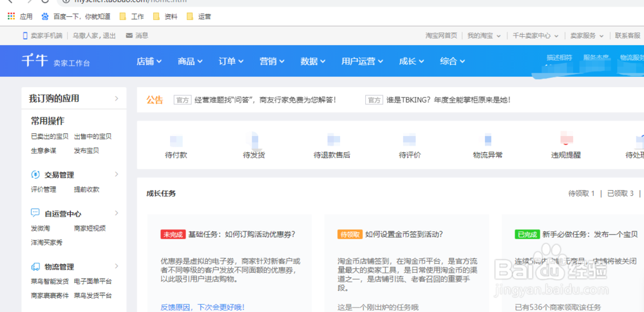Open the 消息 envelope icon
644x312 pixels.
[129, 35]
